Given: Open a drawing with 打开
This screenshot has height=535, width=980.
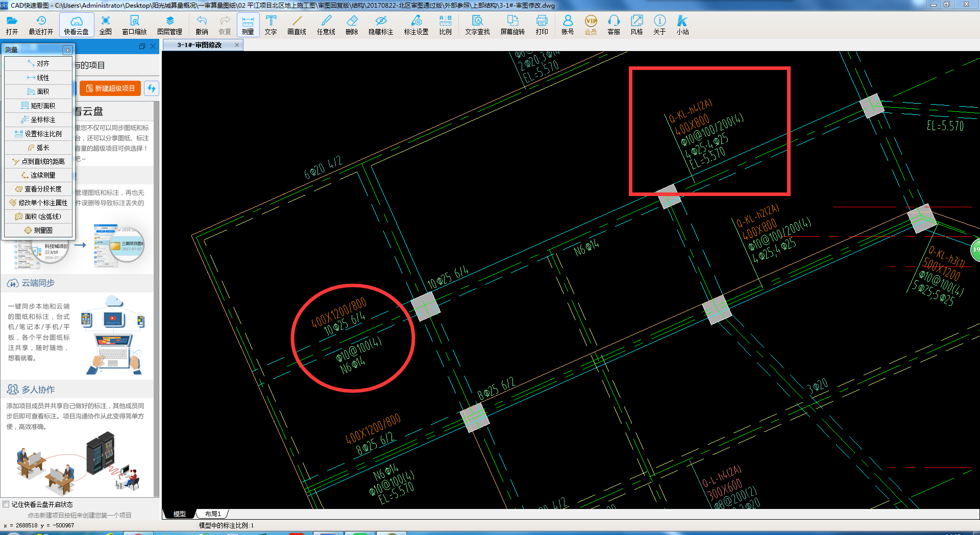Looking at the screenshot, I should pos(12,25).
